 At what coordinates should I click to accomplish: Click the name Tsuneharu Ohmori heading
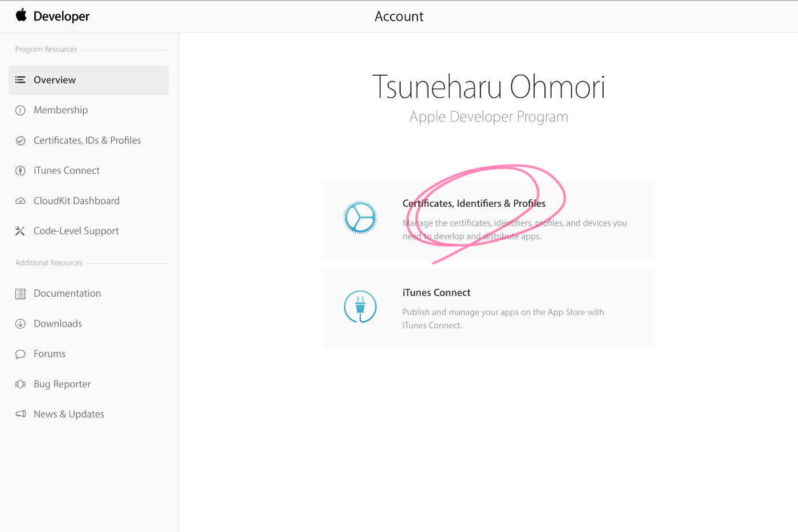488,87
